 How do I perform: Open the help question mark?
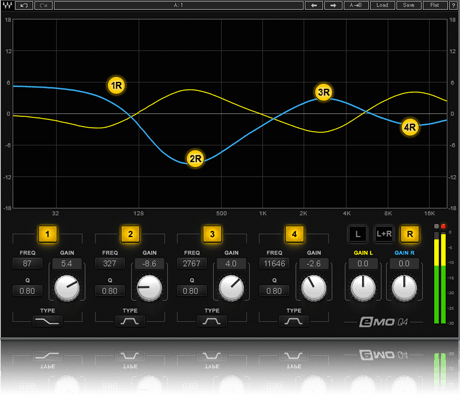point(453,5)
